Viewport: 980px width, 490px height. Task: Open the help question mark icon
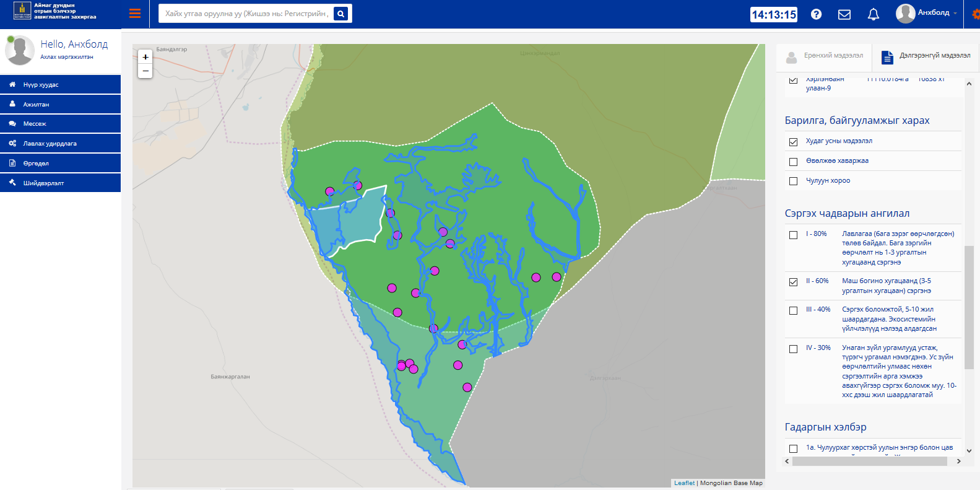point(816,14)
